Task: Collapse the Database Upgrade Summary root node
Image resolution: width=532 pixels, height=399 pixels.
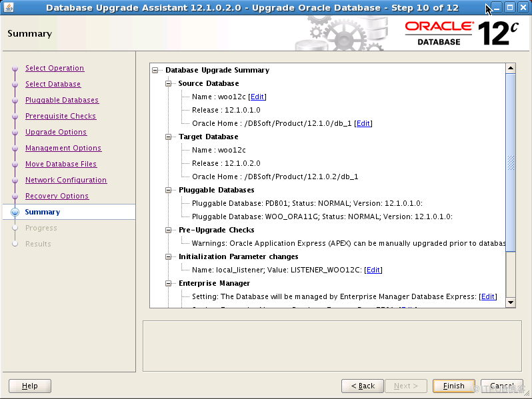Action: [x=155, y=70]
